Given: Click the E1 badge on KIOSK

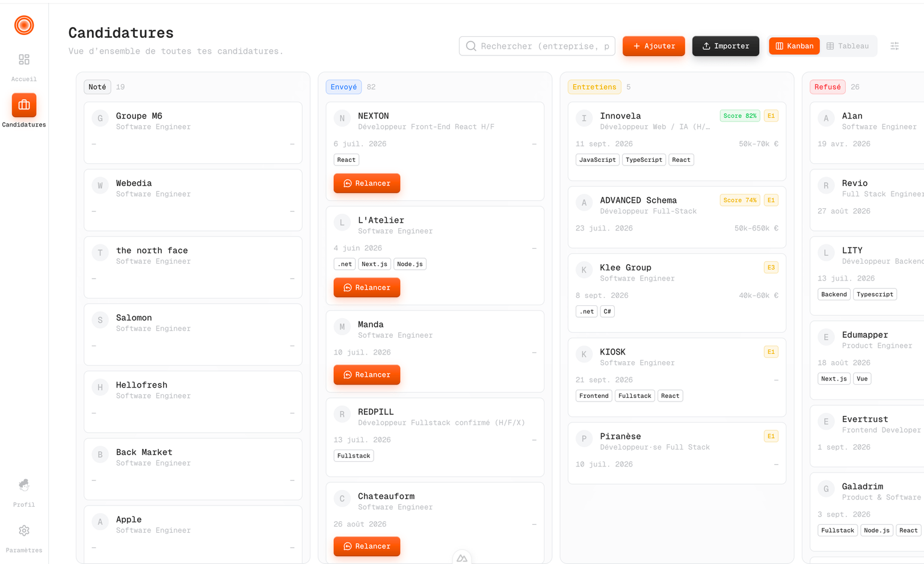Looking at the screenshot, I should [771, 352].
